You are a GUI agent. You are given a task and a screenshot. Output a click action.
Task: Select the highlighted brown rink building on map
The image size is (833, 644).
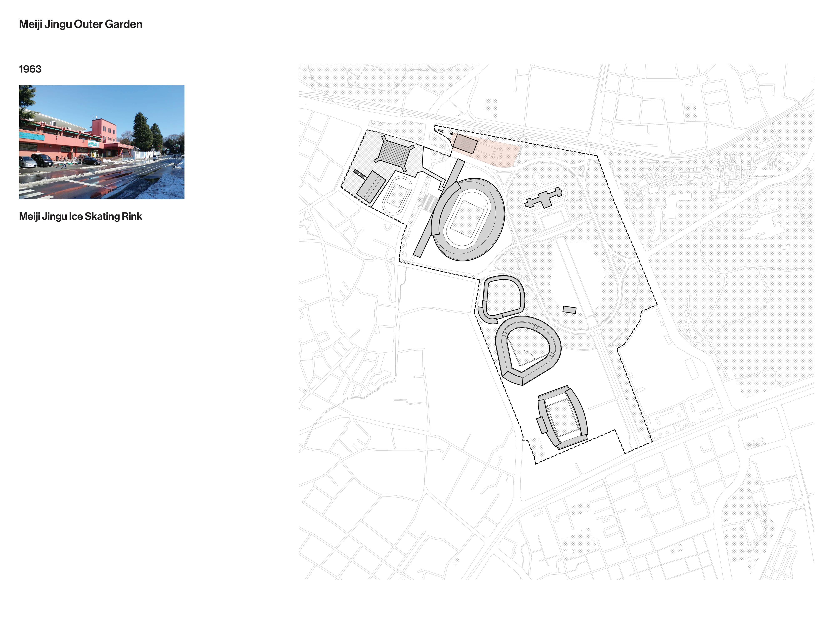click(465, 144)
